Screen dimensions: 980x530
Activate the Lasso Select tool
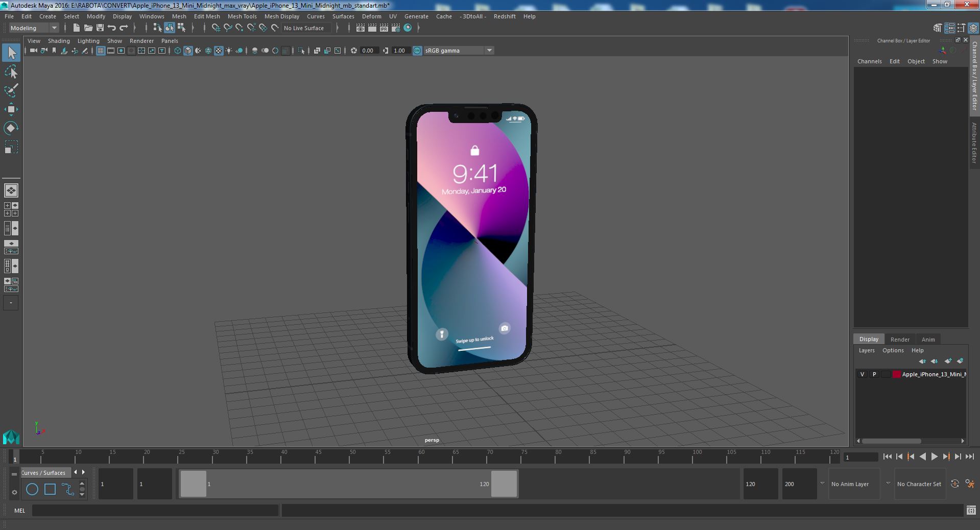click(11, 72)
